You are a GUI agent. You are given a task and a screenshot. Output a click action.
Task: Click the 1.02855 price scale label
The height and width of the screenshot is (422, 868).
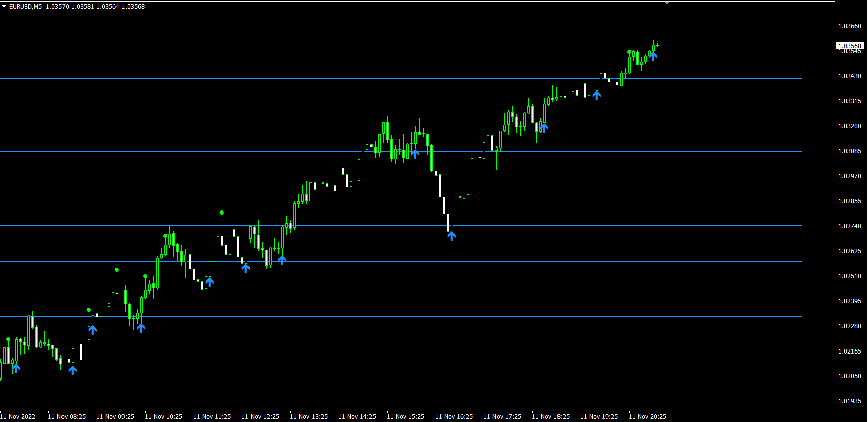coord(850,201)
